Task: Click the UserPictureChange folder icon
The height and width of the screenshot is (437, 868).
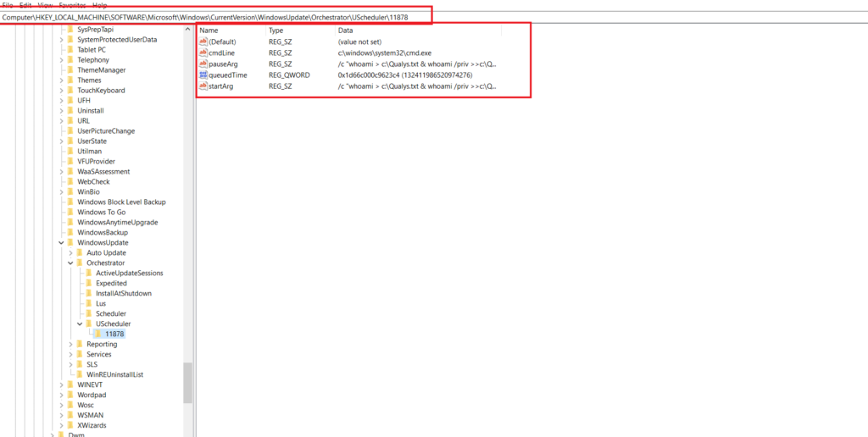Action: [70, 131]
